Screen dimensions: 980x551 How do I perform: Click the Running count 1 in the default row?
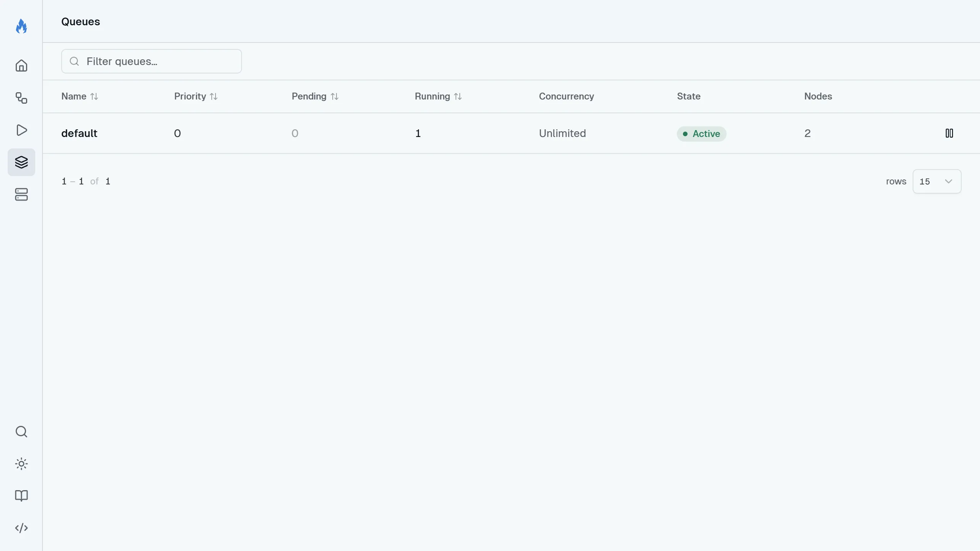[418, 133]
